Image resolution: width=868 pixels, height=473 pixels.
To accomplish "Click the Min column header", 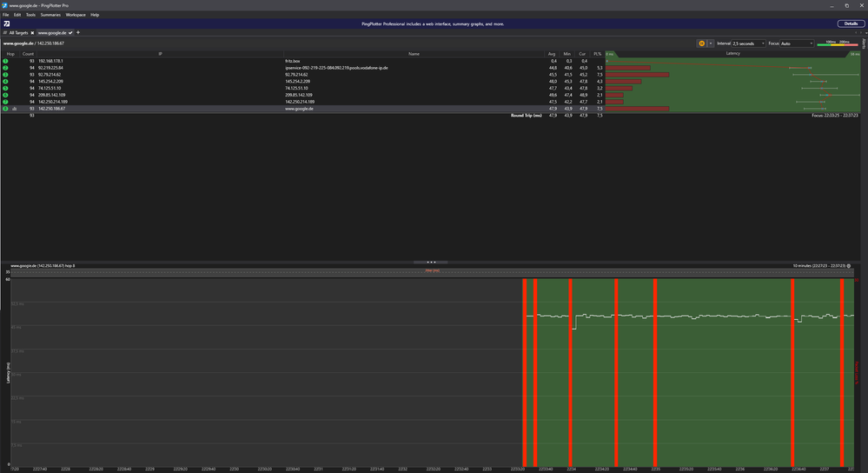I will click(x=567, y=54).
